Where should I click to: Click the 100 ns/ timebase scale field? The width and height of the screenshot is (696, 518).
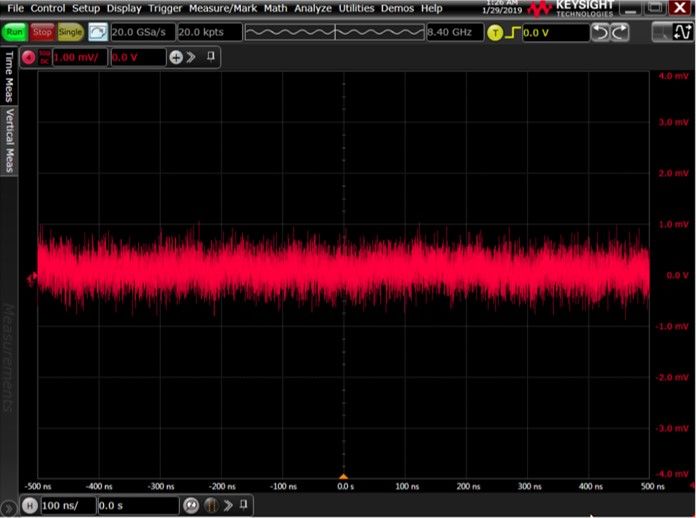click(68, 506)
